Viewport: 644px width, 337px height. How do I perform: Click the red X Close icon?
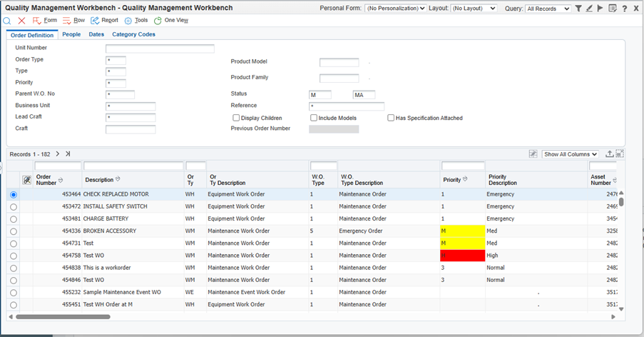click(x=21, y=21)
